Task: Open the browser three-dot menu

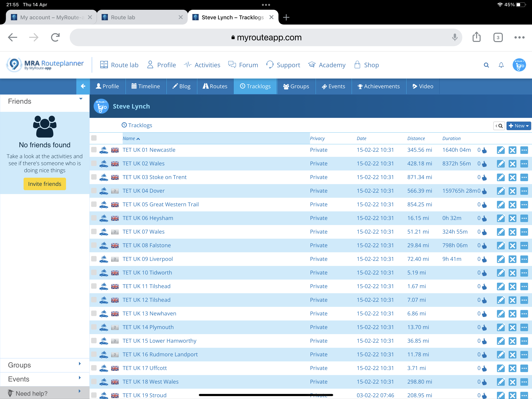Action: (519, 38)
